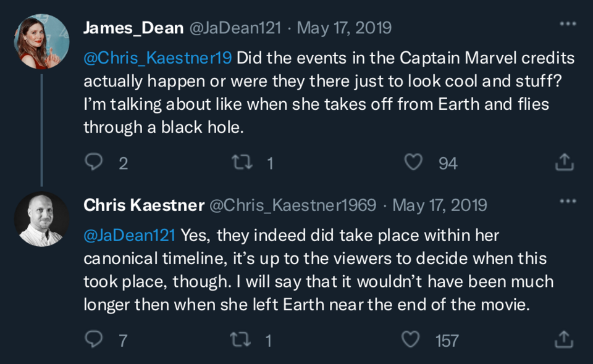Retweet James_Dean's Captain Marvel question
The height and width of the screenshot is (364, 593).
point(240,162)
